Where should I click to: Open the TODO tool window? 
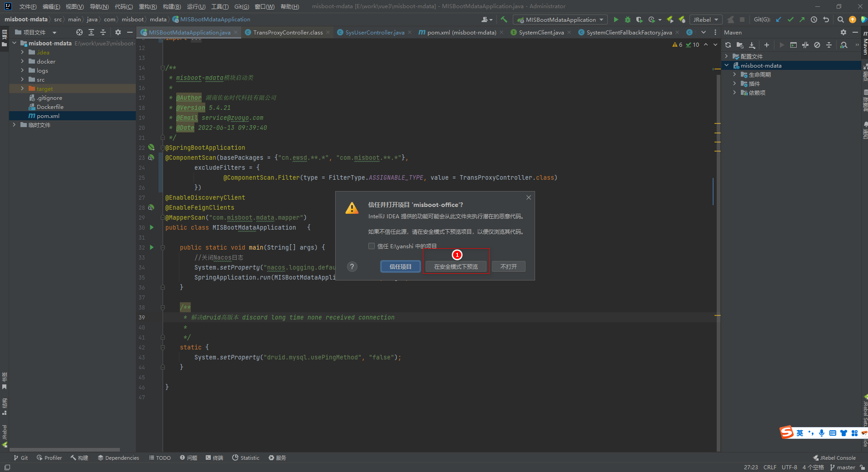click(160, 458)
